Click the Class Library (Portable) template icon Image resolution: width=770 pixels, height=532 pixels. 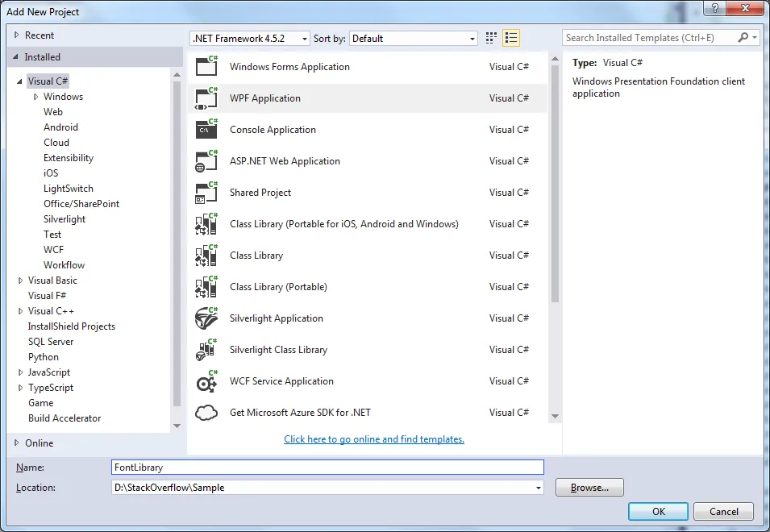coord(206,286)
